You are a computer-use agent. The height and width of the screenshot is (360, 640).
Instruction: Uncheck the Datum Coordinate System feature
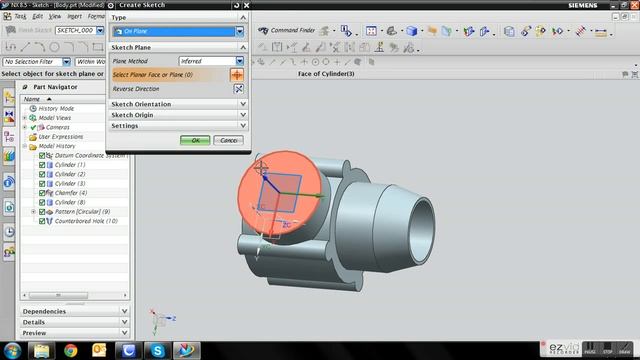coord(42,156)
